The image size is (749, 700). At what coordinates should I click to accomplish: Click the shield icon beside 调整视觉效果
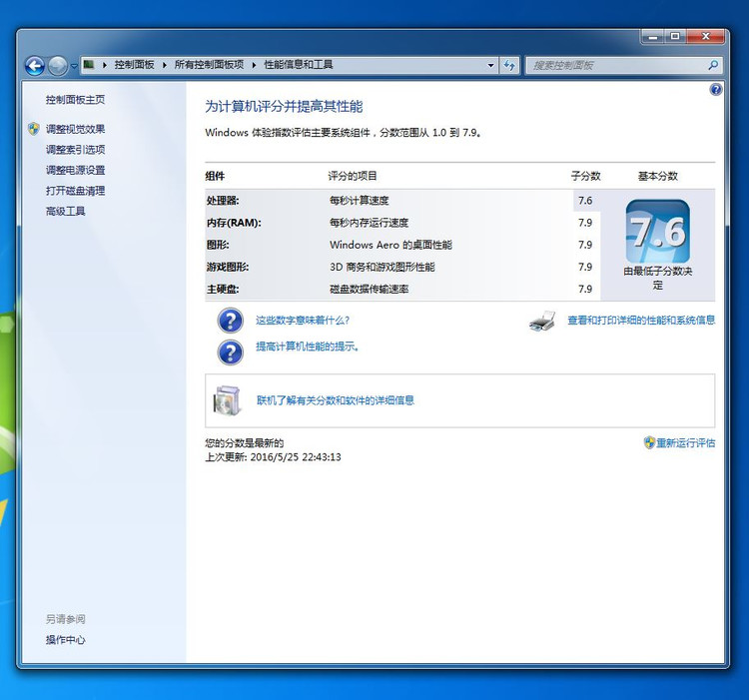tap(33, 129)
